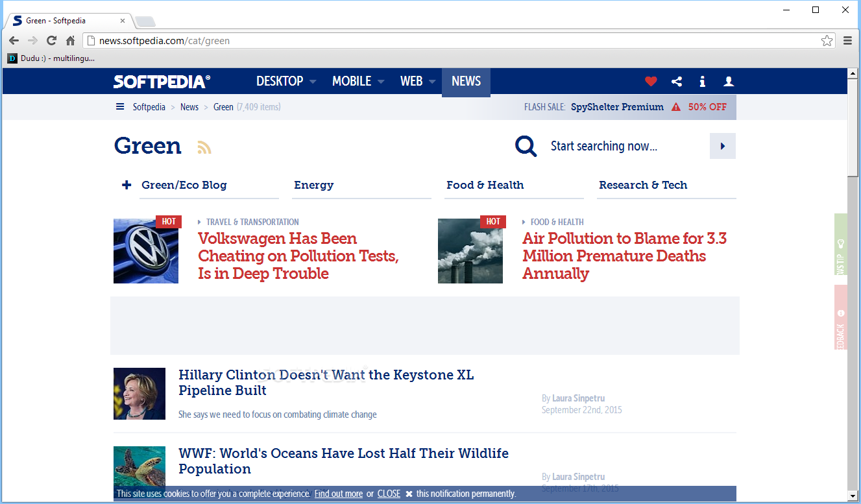Open the Energy category
The height and width of the screenshot is (504, 861).
313,185
